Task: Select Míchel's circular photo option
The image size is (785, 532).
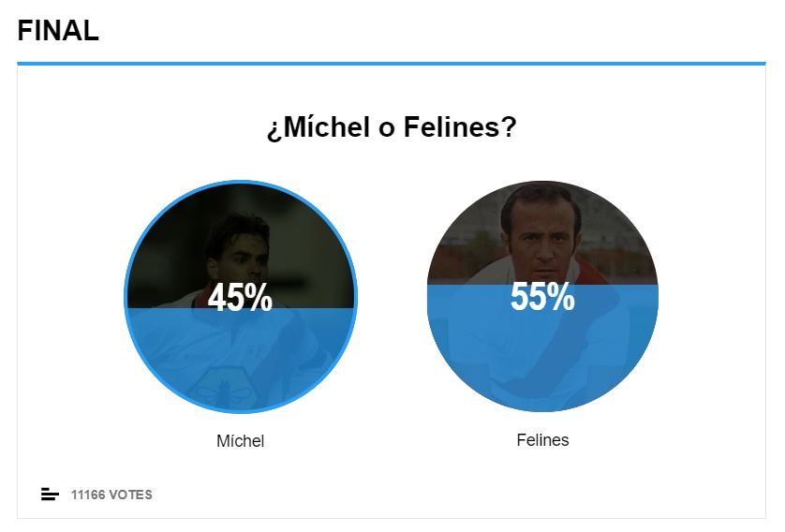Action: click(x=241, y=296)
